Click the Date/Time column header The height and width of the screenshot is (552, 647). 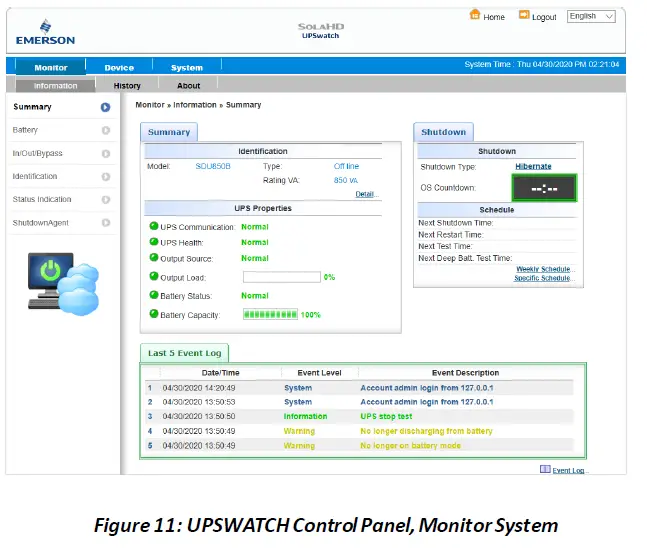[x=220, y=373]
